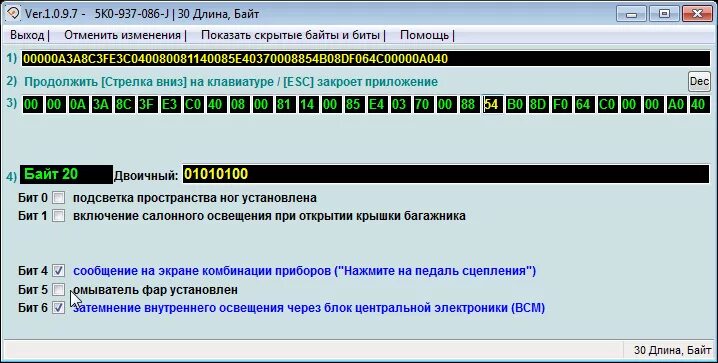Open the Помощь menu

[x=424, y=35]
